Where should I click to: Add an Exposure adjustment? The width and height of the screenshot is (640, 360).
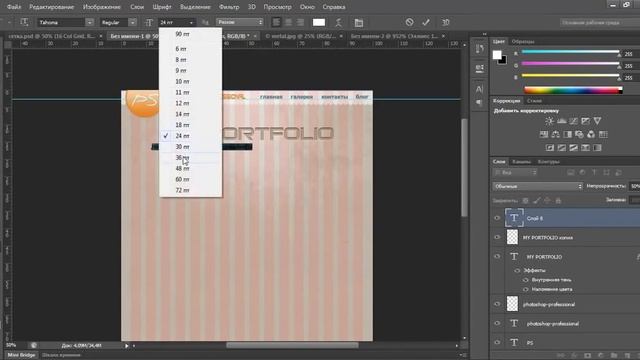[585, 121]
